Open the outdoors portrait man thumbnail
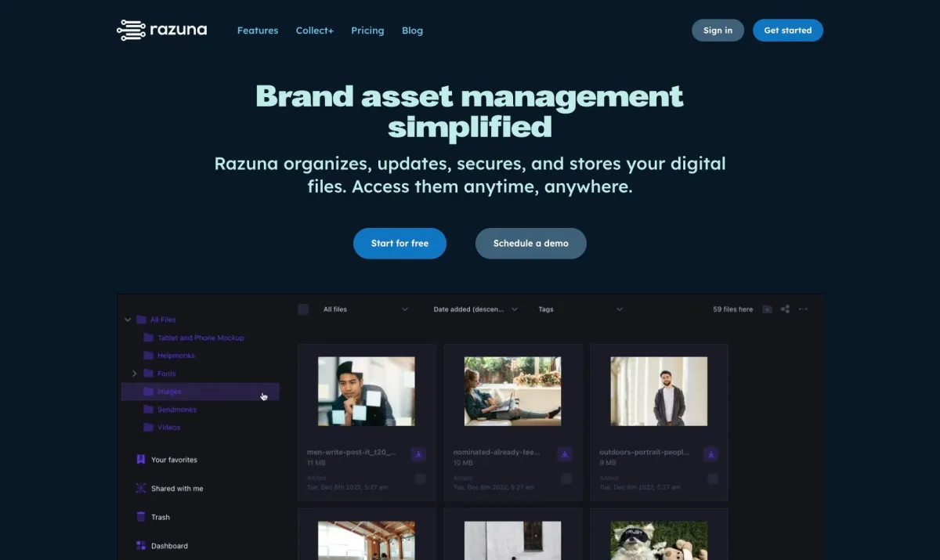 (659, 392)
